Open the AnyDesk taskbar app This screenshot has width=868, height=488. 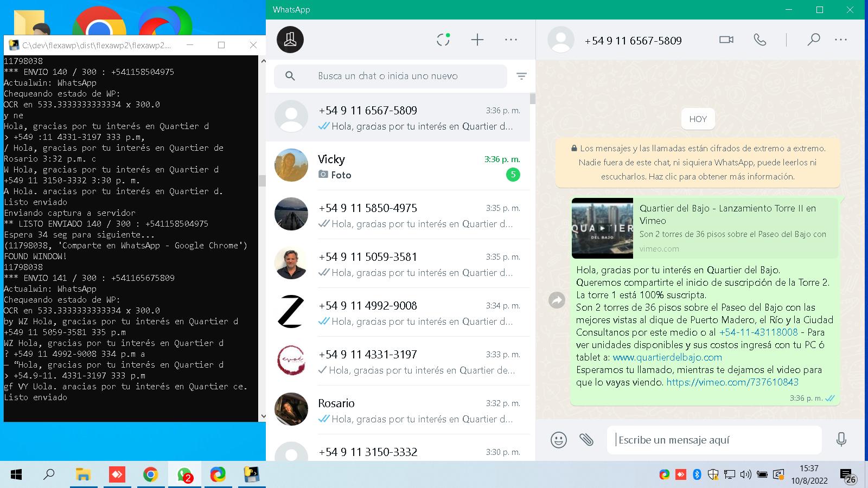click(x=117, y=475)
